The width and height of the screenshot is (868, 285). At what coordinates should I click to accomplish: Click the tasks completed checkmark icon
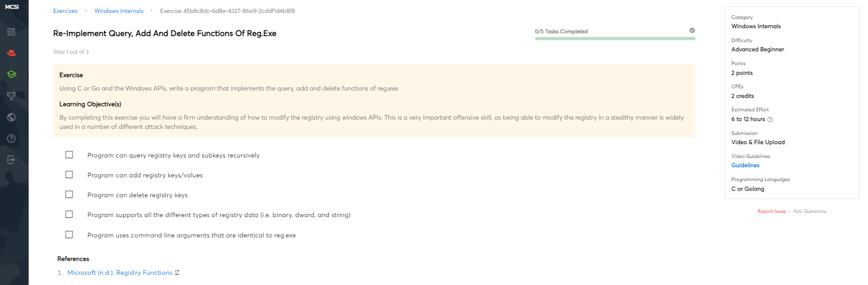692,30
